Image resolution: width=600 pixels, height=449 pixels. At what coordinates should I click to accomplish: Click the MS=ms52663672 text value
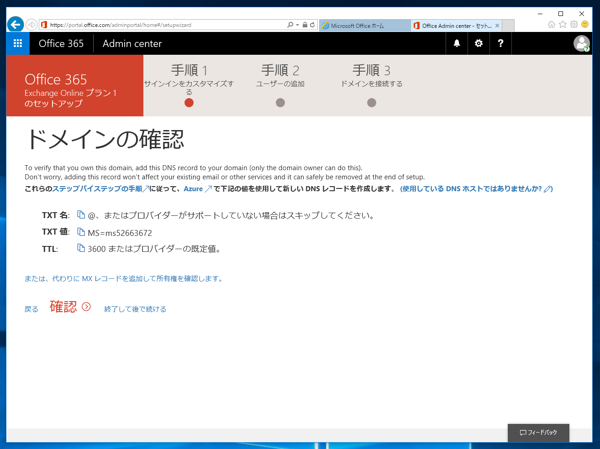click(x=120, y=233)
